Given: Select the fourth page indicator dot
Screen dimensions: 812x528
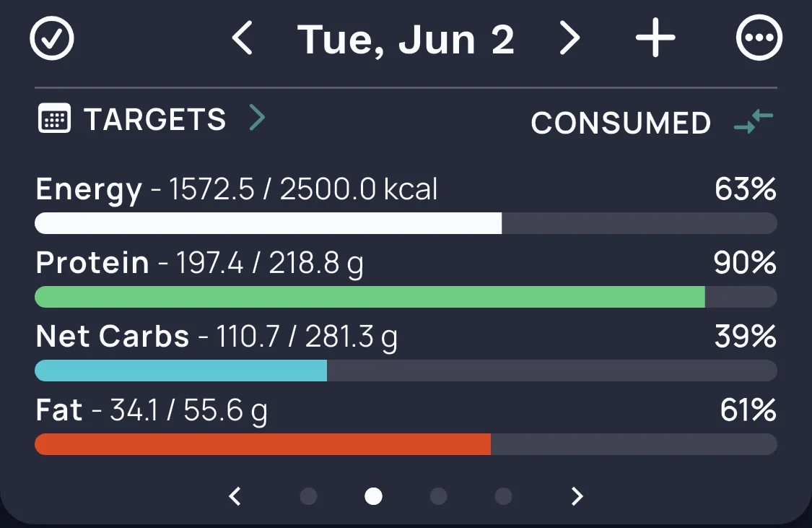Looking at the screenshot, I should point(503,496).
